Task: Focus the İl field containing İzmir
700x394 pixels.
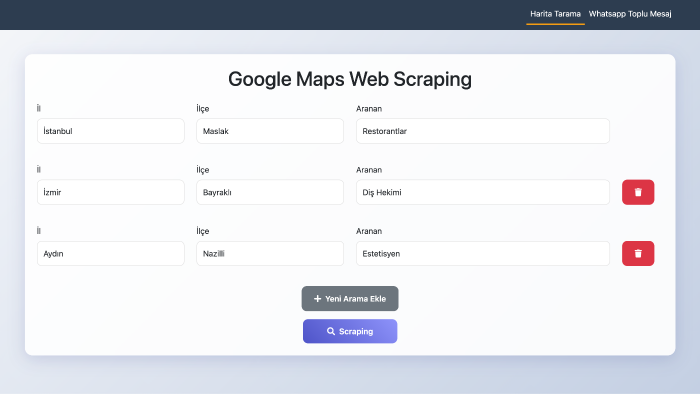Action: click(x=111, y=192)
